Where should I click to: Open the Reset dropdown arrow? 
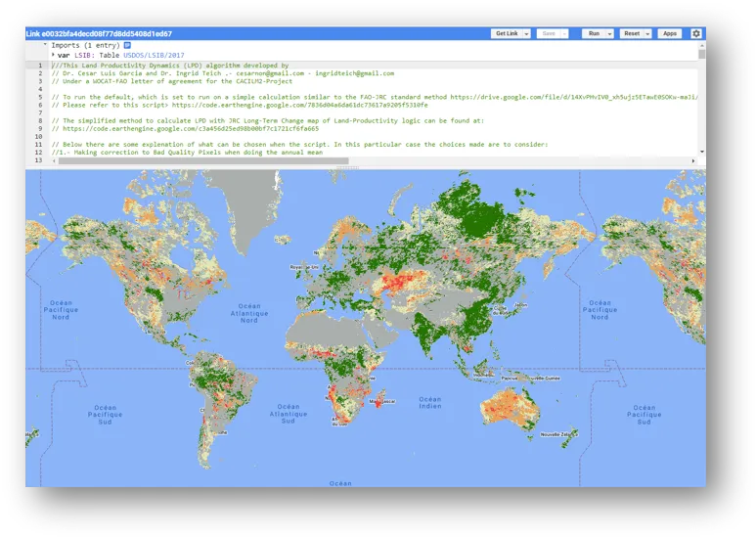click(x=647, y=33)
